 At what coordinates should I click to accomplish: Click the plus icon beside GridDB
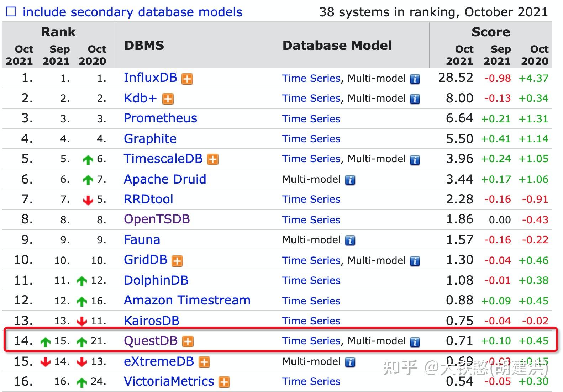coord(177,261)
